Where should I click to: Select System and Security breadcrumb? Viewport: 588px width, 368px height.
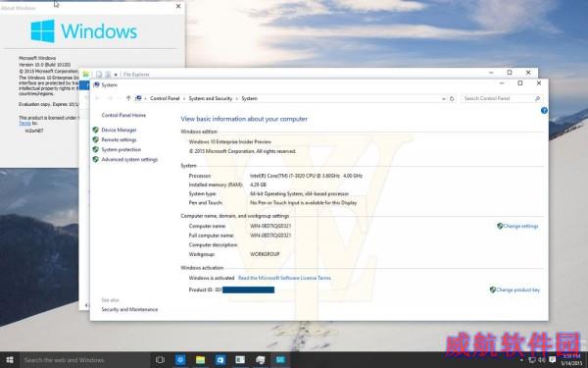pyautogui.click(x=211, y=98)
